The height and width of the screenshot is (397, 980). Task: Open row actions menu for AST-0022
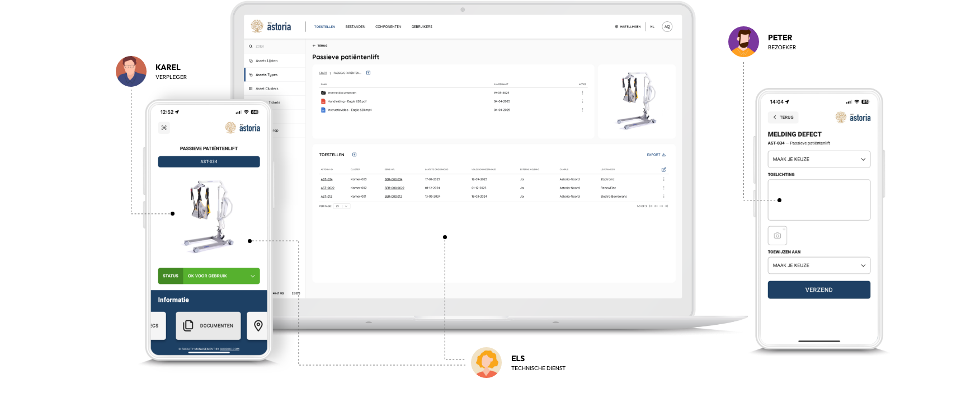tap(664, 188)
